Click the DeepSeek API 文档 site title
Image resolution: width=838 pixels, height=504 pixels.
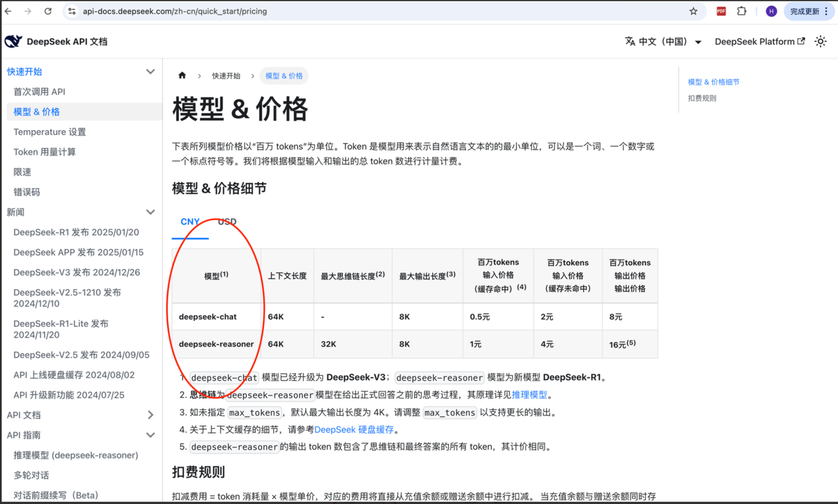pyautogui.click(x=67, y=41)
